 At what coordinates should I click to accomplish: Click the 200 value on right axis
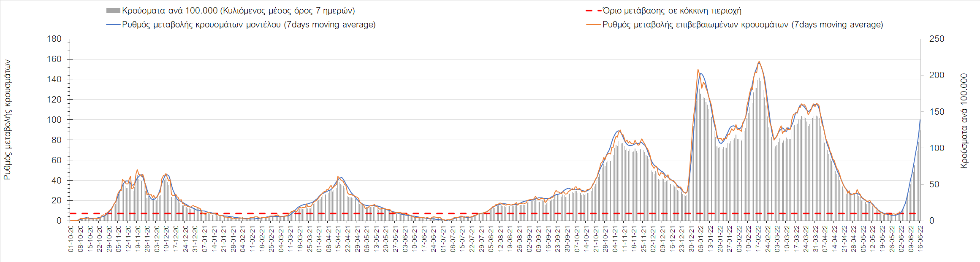coord(937,75)
